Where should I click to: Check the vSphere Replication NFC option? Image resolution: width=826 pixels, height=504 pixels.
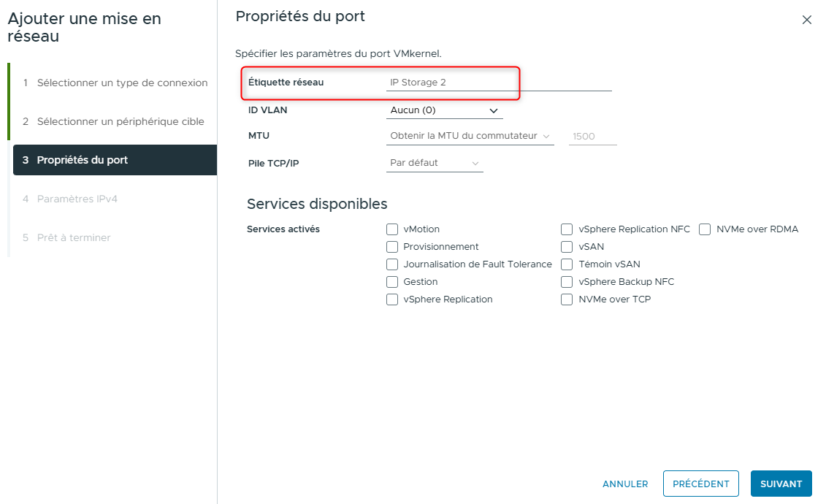567,229
